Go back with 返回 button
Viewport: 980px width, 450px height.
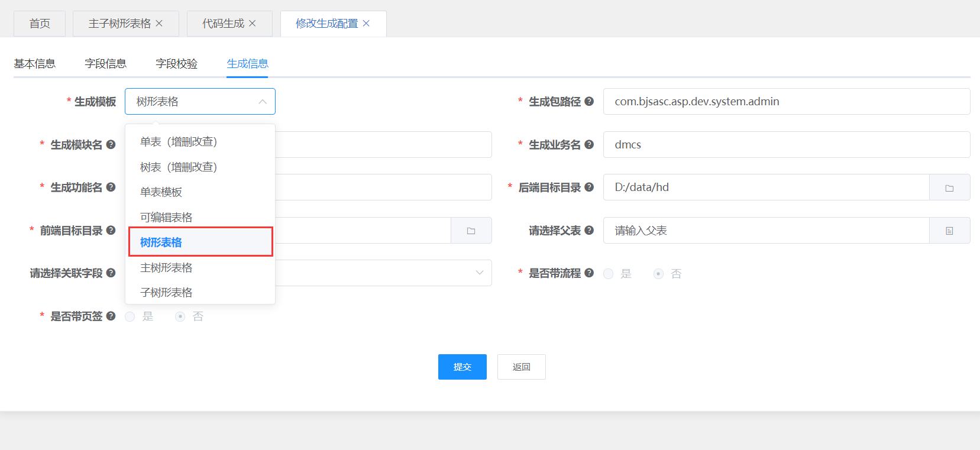(522, 367)
